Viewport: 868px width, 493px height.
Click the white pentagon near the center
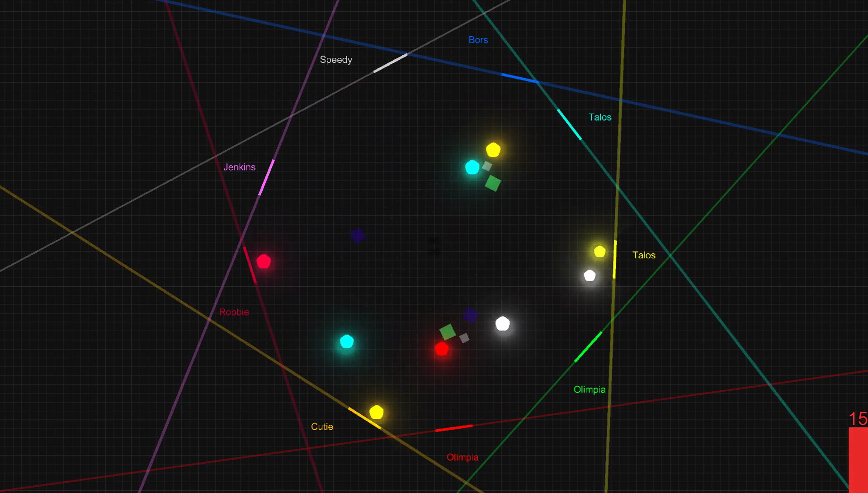(503, 324)
